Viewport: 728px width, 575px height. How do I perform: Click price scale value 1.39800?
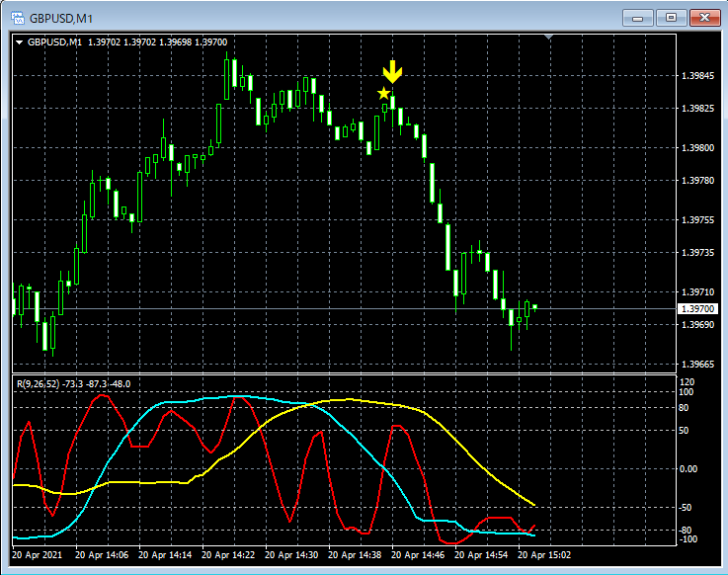[697, 147]
